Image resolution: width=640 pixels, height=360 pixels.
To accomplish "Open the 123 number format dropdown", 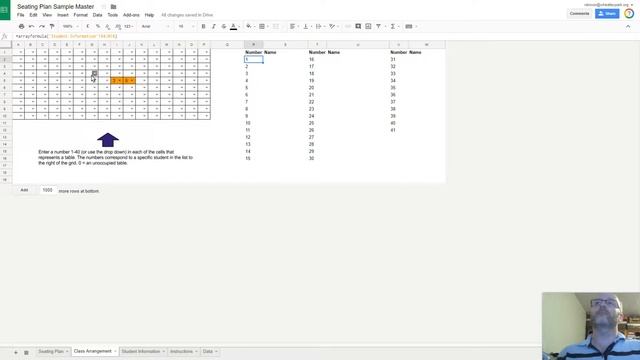I will [x=129, y=26].
